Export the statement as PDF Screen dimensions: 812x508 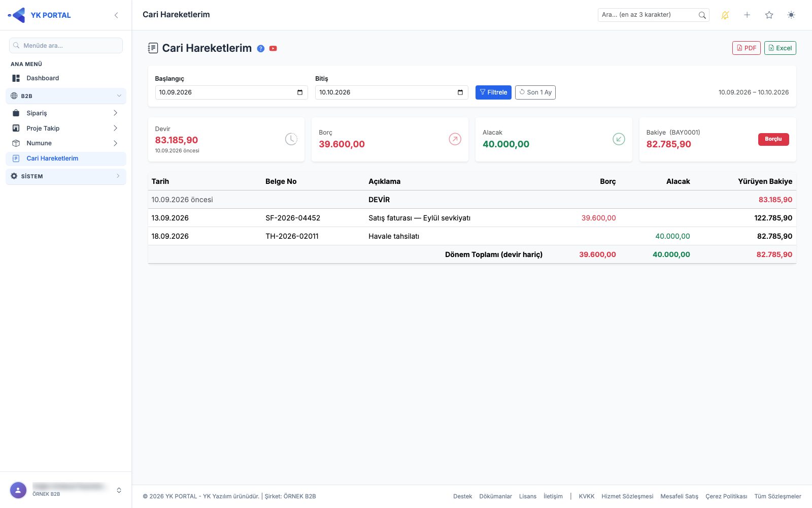[x=747, y=48]
